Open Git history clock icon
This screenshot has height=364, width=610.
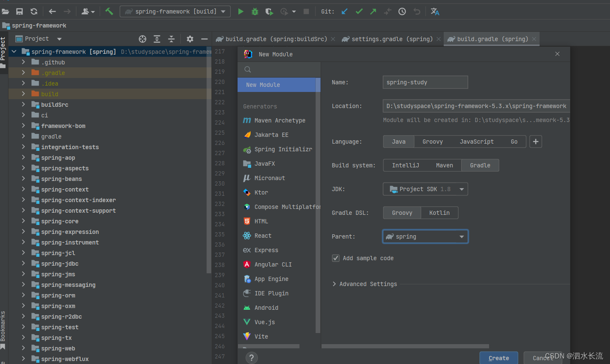(402, 11)
